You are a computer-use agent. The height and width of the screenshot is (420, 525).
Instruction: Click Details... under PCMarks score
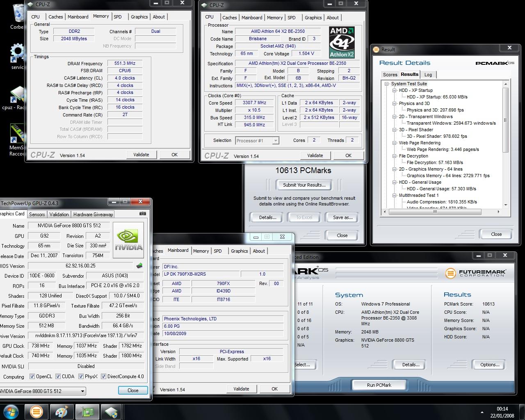[x=267, y=217]
